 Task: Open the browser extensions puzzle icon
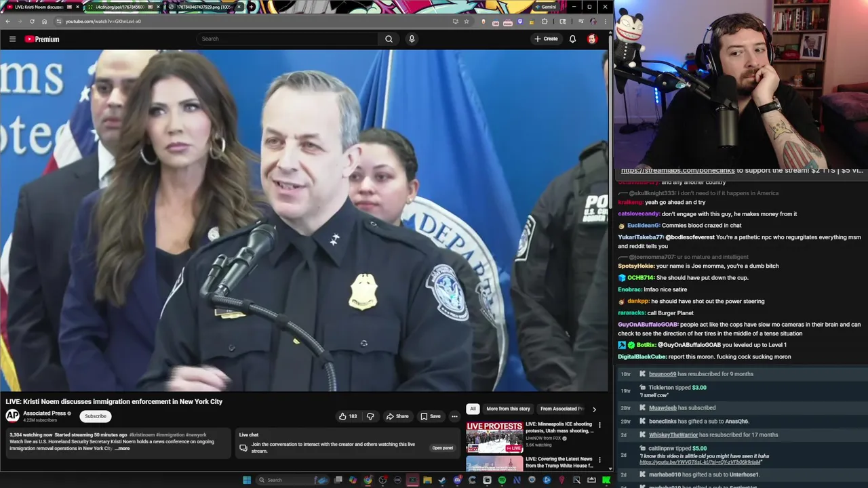545,21
